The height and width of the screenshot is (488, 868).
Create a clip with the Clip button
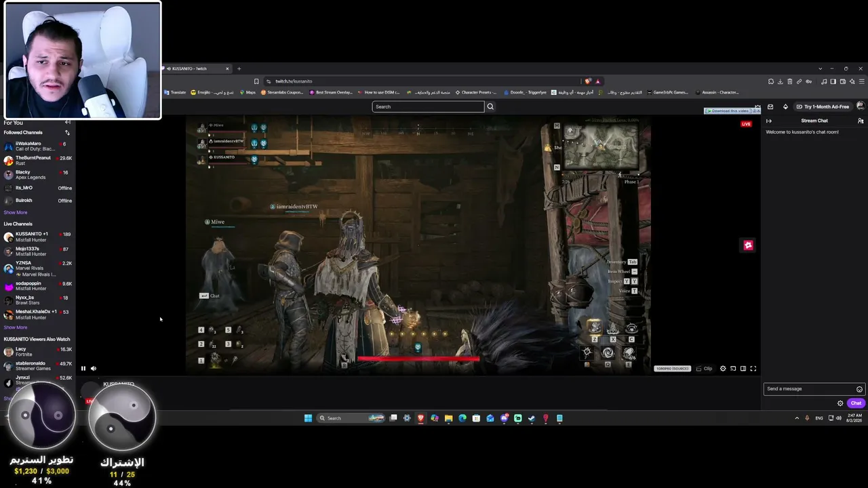[x=705, y=369]
